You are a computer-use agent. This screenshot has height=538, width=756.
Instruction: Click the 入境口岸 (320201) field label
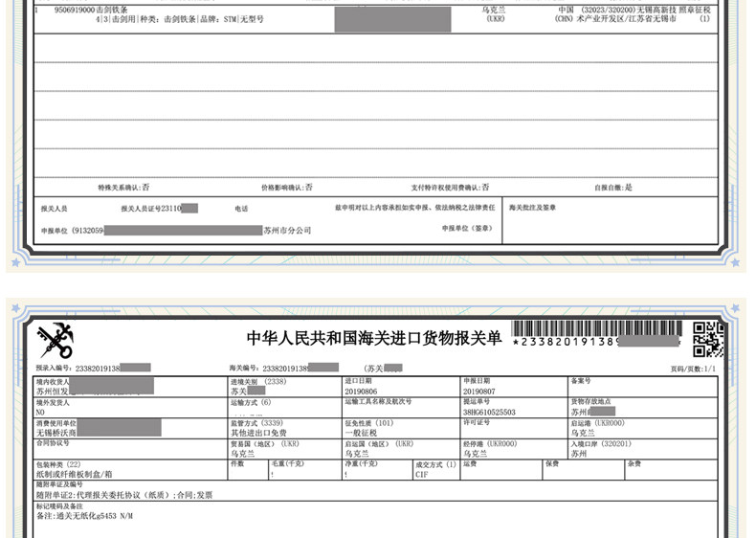tap(601, 444)
